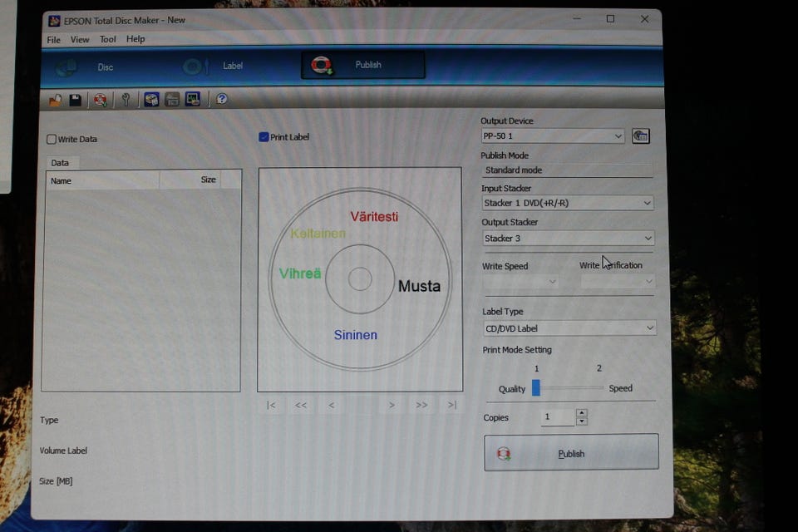Click the blue disc palette toolbar icon
This screenshot has height=532, width=798.
click(151, 99)
